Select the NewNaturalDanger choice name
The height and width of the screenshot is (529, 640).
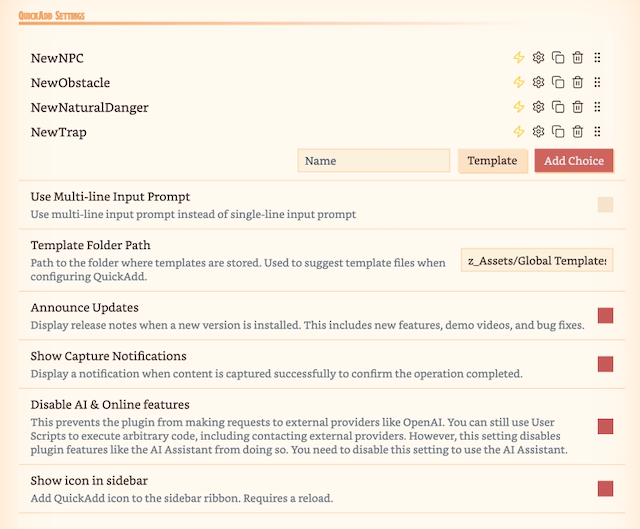89,108
